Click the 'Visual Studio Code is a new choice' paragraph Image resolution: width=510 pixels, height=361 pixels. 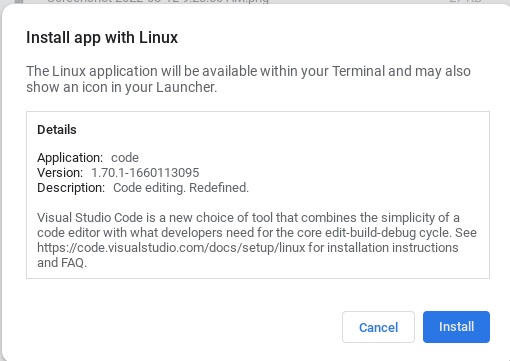point(257,240)
